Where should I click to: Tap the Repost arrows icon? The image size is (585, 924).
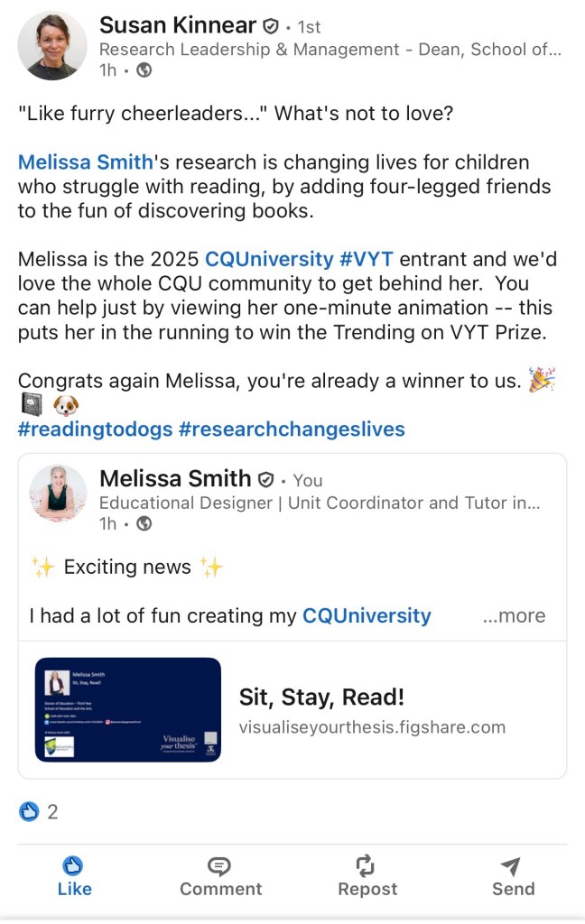(x=366, y=866)
